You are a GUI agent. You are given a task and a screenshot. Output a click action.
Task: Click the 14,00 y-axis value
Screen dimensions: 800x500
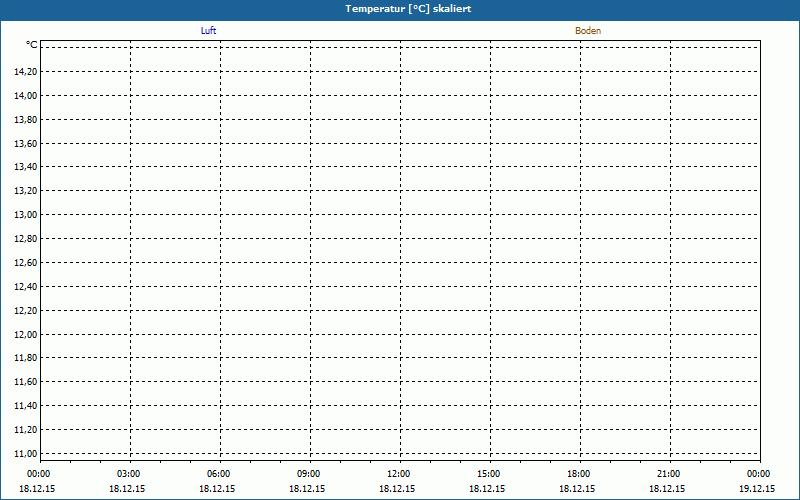(x=26, y=96)
